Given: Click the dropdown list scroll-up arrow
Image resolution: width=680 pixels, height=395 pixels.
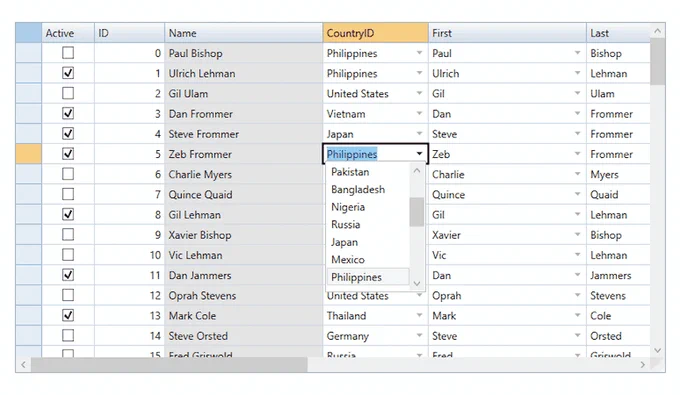Looking at the screenshot, I should [x=416, y=171].
